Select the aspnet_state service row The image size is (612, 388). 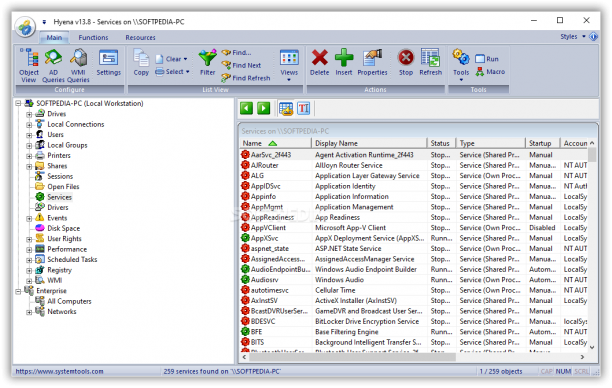(413, 249)
